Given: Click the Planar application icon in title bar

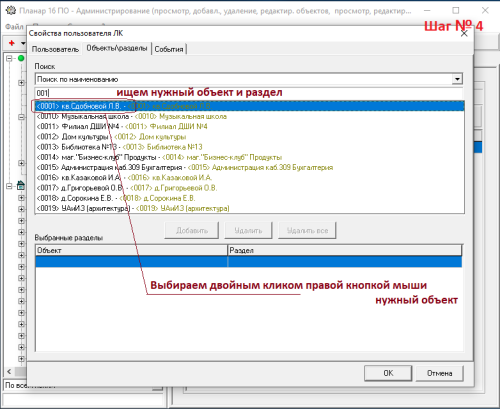Looking at the screenshot, I should [11, 10].
